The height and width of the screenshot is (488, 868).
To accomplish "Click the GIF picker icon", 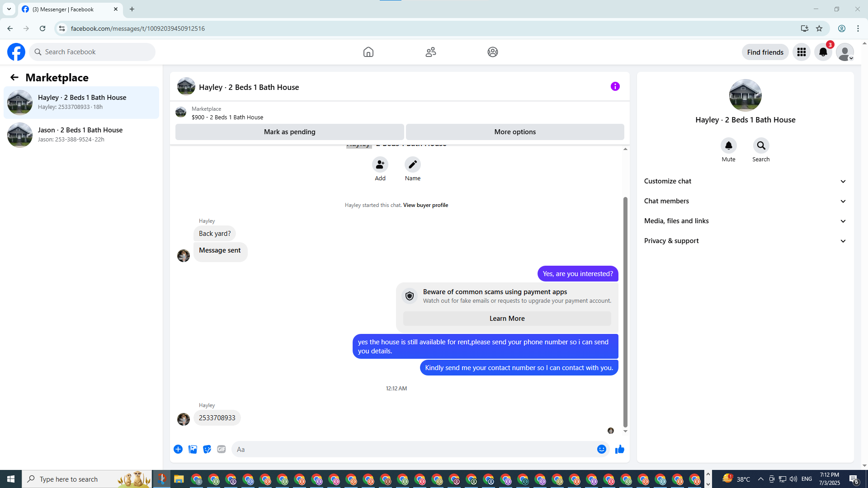I will pyautogui.click(x=221, y=449).
